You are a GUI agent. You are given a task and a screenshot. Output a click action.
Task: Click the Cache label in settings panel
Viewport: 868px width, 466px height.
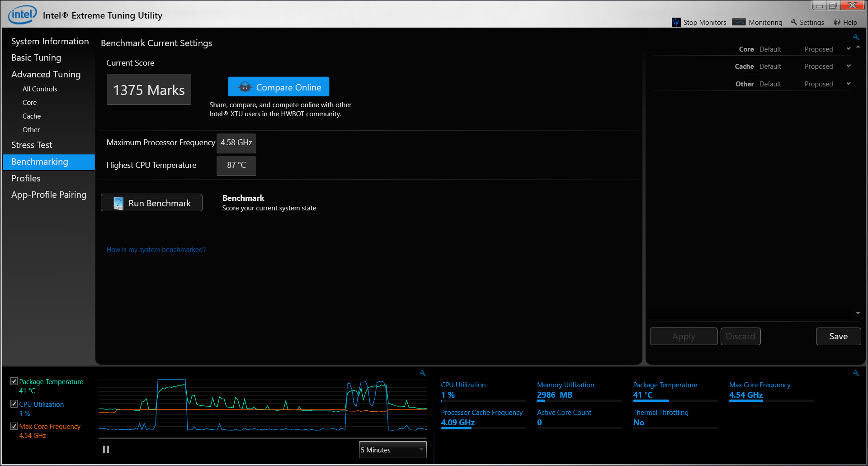point(744,66)
